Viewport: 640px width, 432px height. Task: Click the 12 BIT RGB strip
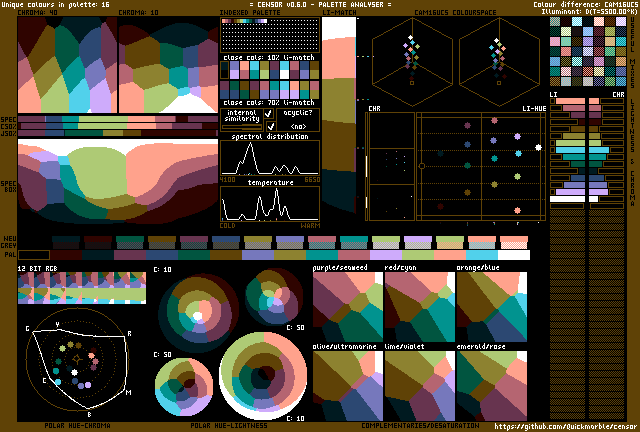click(82, 289)
